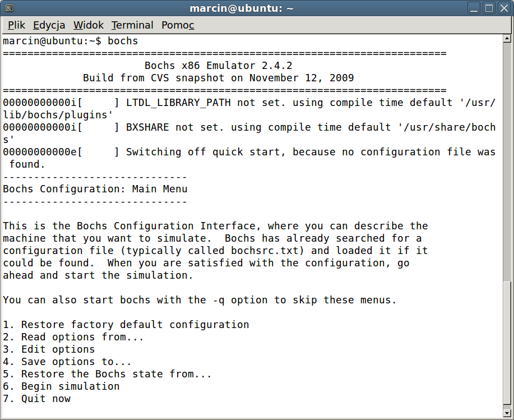The image size is (514, 420).
Task: Maximize the terminal window
Action: [x=489, y=8]
